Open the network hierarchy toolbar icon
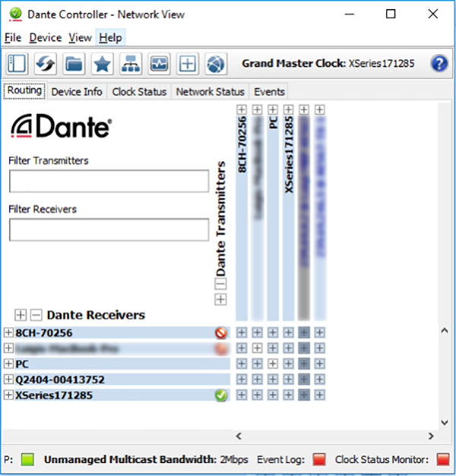Screen dimensions: 456x476 131,64
